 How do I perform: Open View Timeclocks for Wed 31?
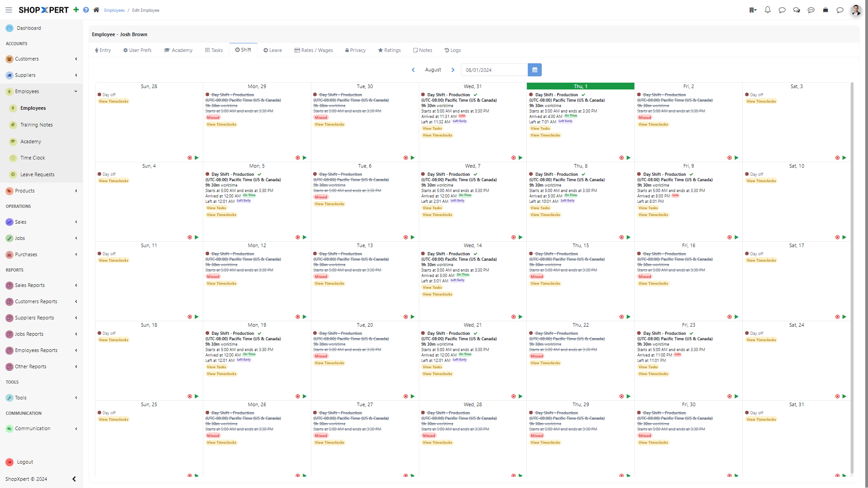(437, 135)
